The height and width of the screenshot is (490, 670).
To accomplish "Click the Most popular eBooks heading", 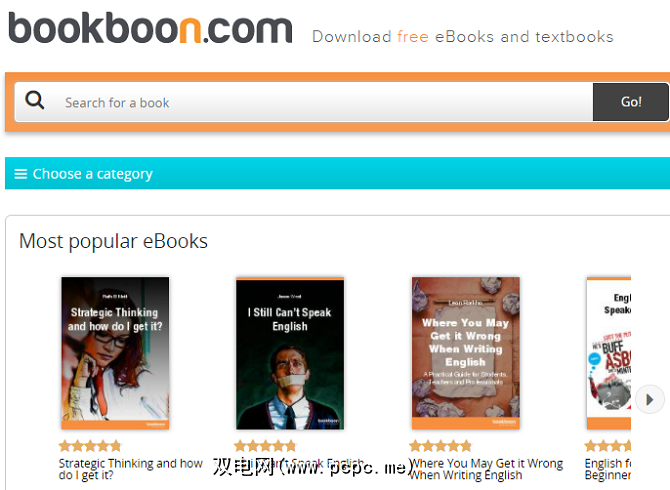I will [113, 241].
